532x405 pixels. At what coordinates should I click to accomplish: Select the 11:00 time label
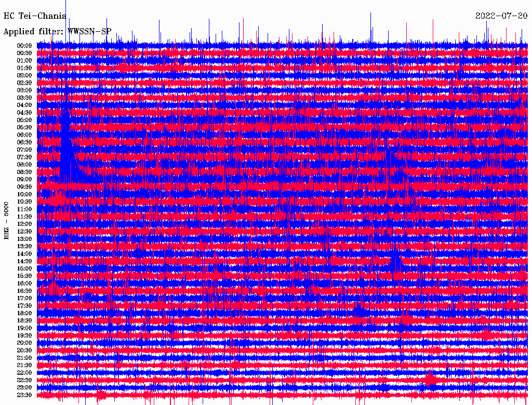tap(24, 209)
